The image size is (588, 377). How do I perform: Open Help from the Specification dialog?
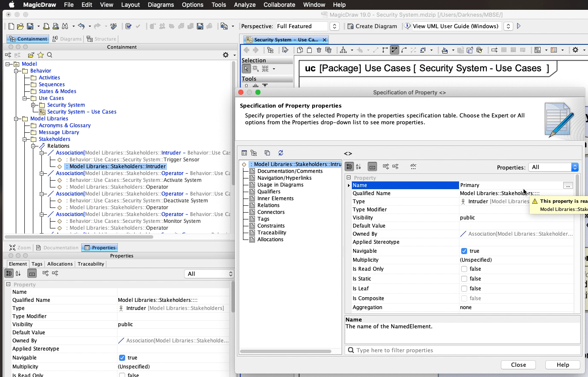click(563, 365)
